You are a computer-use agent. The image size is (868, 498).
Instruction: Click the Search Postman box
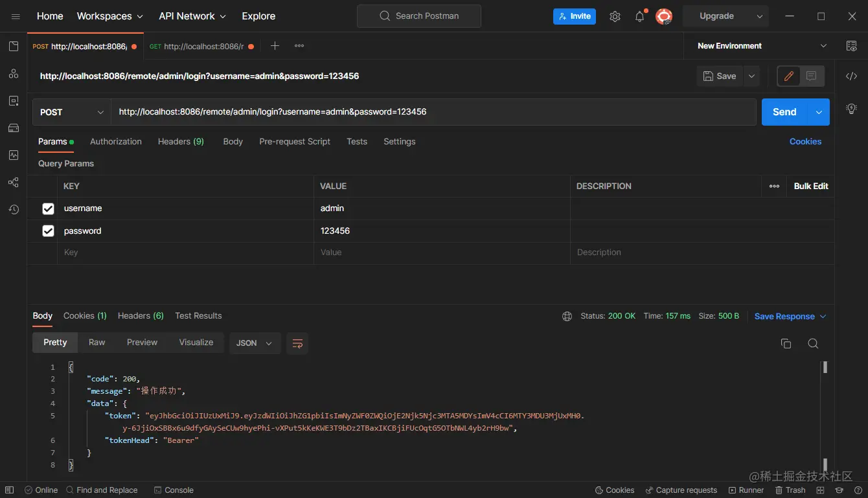419,16
